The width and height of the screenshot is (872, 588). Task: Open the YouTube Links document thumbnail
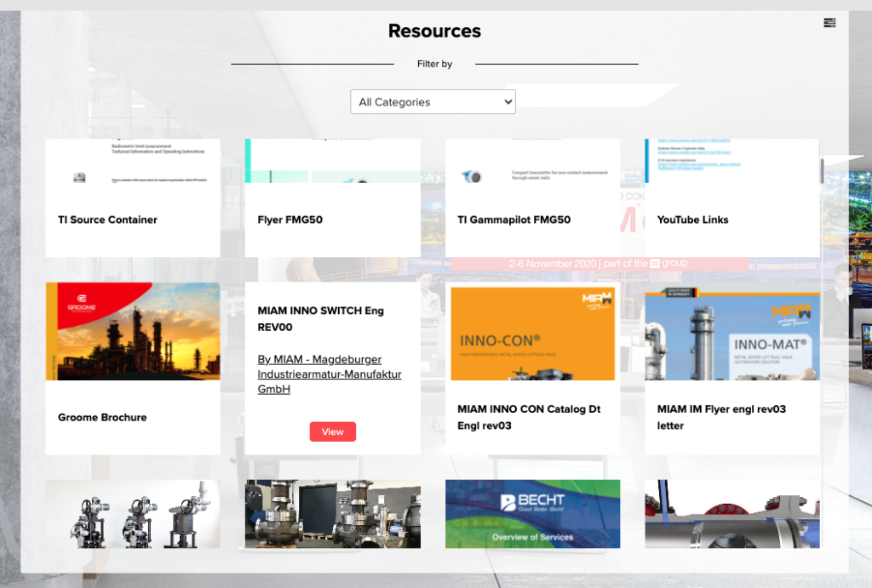pos(731,161)
